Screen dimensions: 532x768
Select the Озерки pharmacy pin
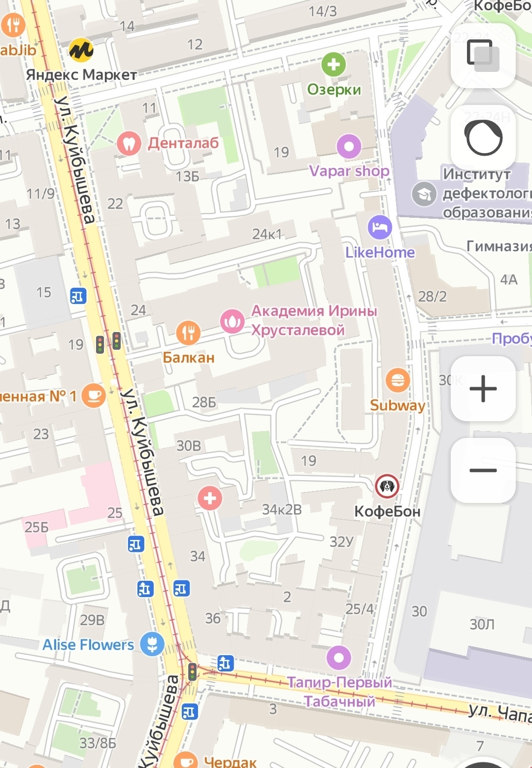[334, 65]
